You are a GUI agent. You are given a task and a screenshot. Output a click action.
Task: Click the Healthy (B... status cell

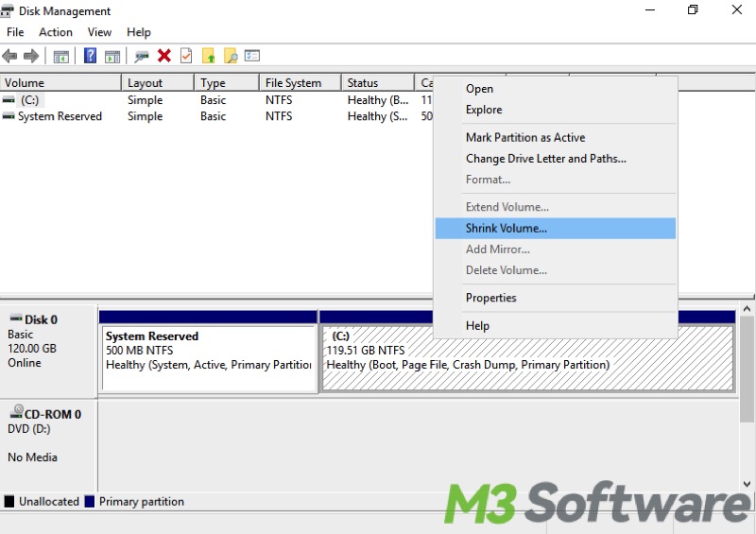point(378,100)
